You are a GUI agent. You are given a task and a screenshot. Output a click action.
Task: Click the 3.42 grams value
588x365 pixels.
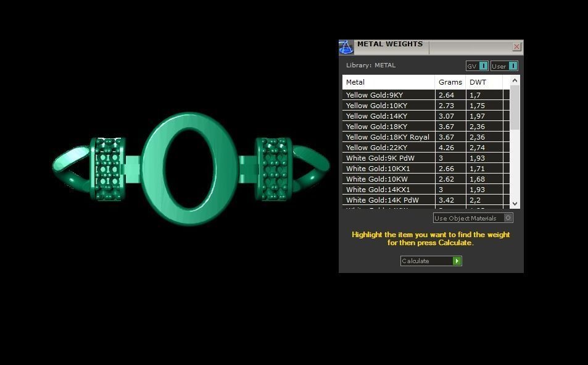[446, 200]
